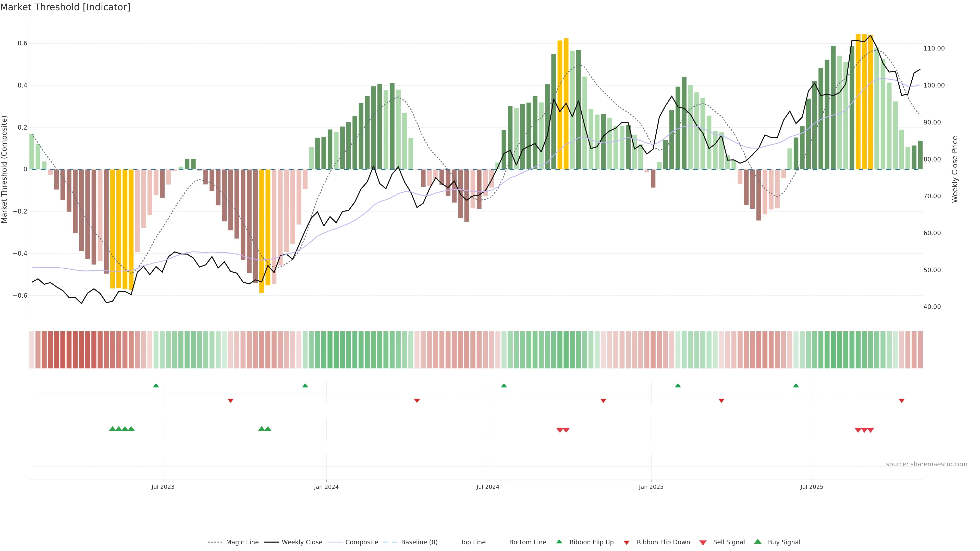This screenshot has width=980, height=551.
Task: Click the last ribbon flip down marker
Action: (x=901, y=400)
